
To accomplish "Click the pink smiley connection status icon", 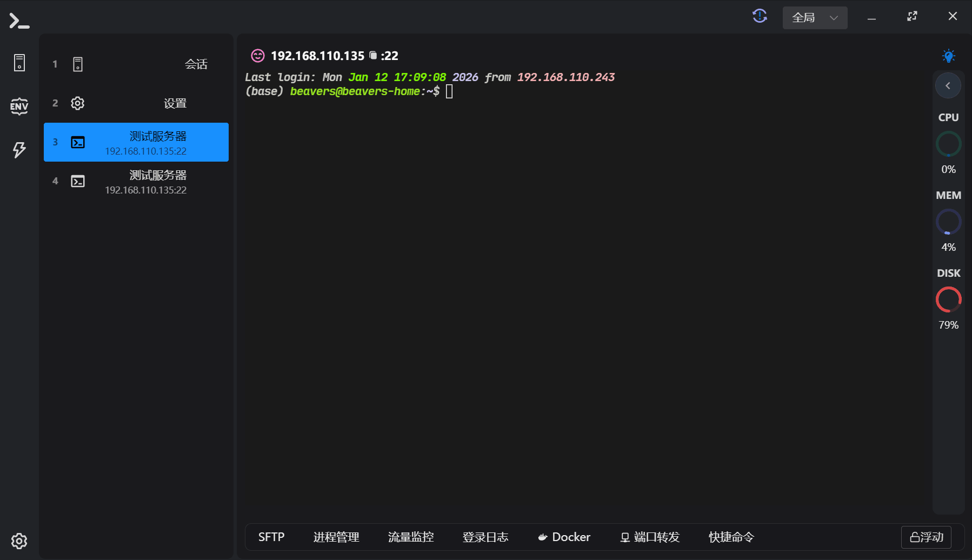I will pyautogui.click(x=258, y=56).
